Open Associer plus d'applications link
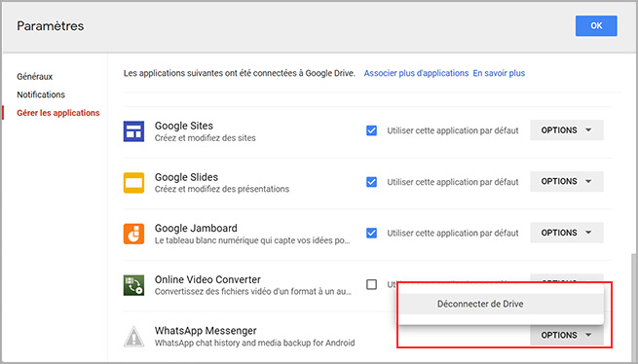 click(416, 73)
